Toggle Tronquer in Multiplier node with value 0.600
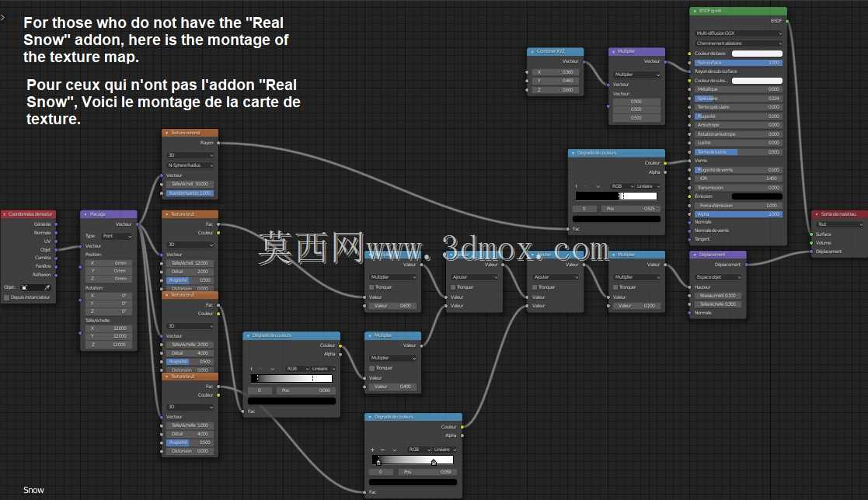The height and width of the screenshot is (500, 868). 372,287
